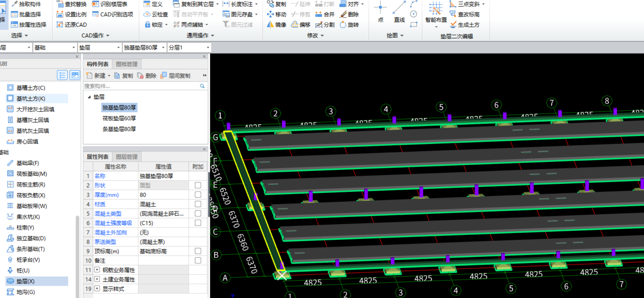Click 删除 in component list toolbar
Viewport: 644px width, 298px height.
tap(147, 76)
